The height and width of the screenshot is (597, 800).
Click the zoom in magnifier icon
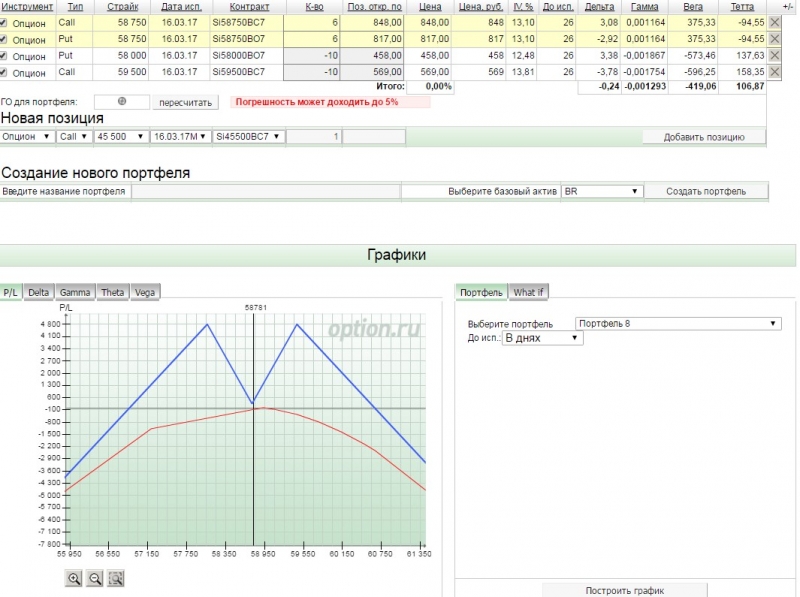tap(73, 578)
